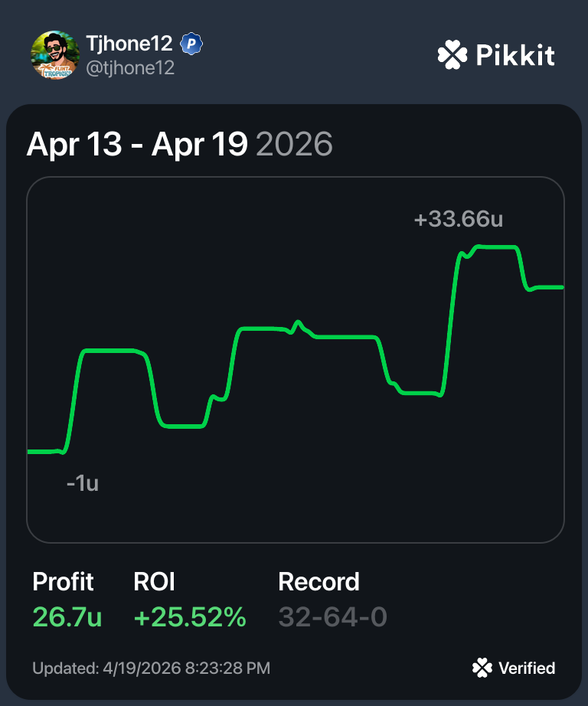Viewport: 588px width, 706px height.
Task: Click the green profit line peak
Action: click(x=498, y=247)
